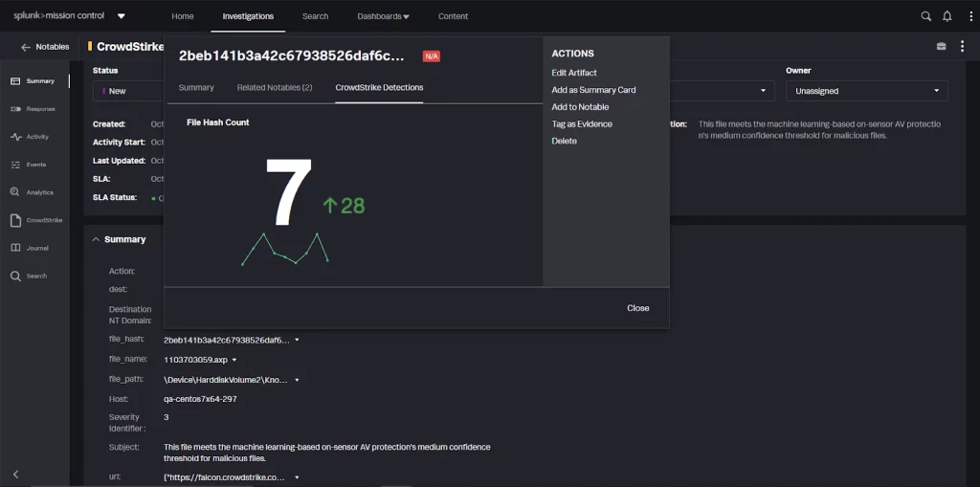
Task: Open Search in top navigation
Action: point(315,16)
